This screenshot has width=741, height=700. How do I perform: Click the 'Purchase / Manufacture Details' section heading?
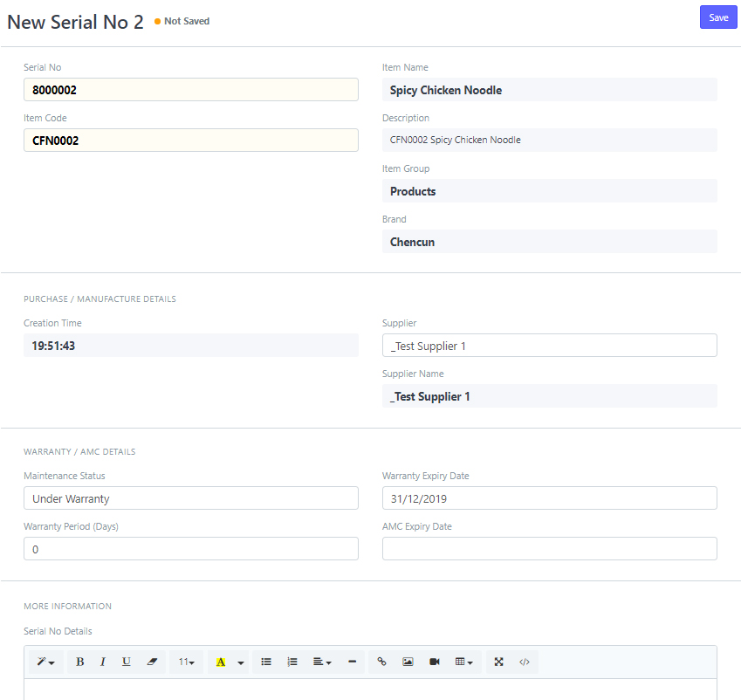tap(99, 299)
